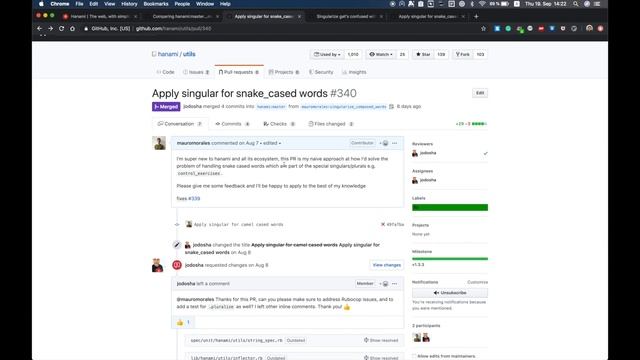The height and width of the screenshot is (360, 640).
Task: Open the Bookmarks menu
Action: pos(156,4)
